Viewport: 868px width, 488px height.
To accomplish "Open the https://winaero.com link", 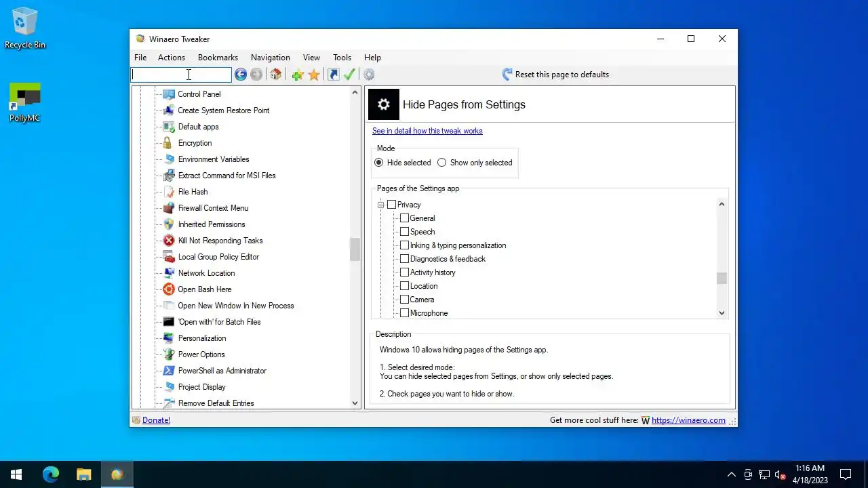I will click(688, 420).
